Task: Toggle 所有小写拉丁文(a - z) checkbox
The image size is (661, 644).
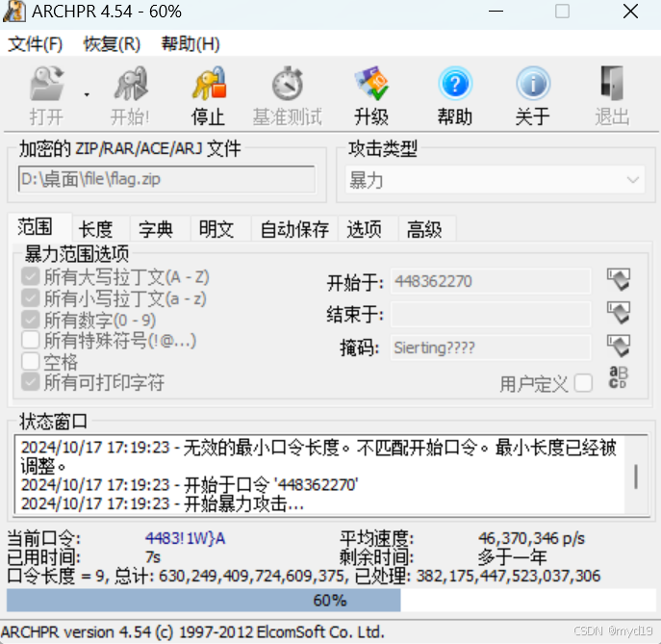Action: (31, 298)
